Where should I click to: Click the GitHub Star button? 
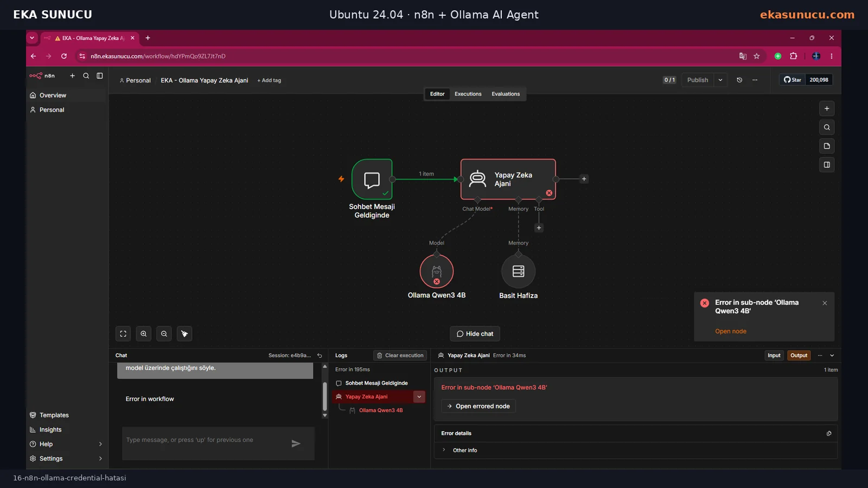[792, 80]
